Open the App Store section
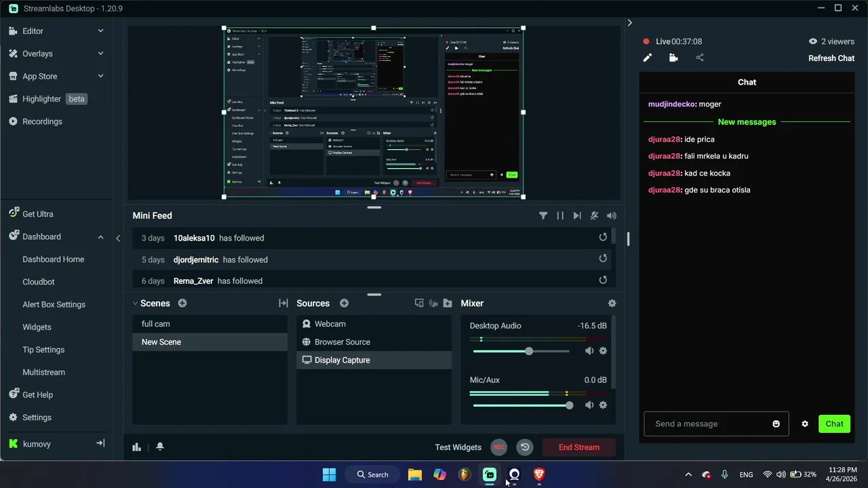Image resolution: width=868 pixels, height=488 pixels. [39, 77]
